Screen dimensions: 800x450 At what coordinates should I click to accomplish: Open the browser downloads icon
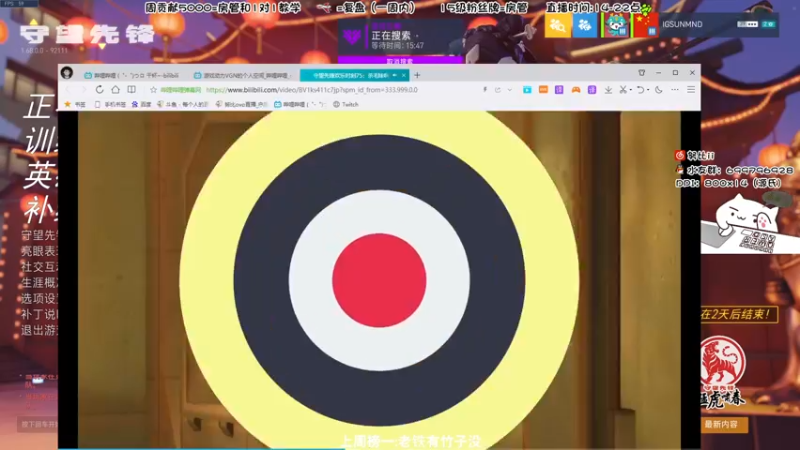tap(608, 90)
